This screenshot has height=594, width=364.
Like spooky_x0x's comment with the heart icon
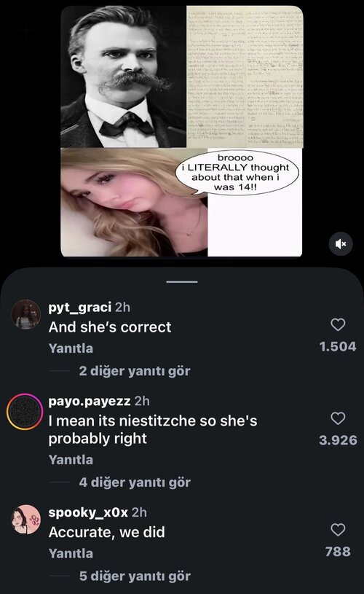[338, 530]
